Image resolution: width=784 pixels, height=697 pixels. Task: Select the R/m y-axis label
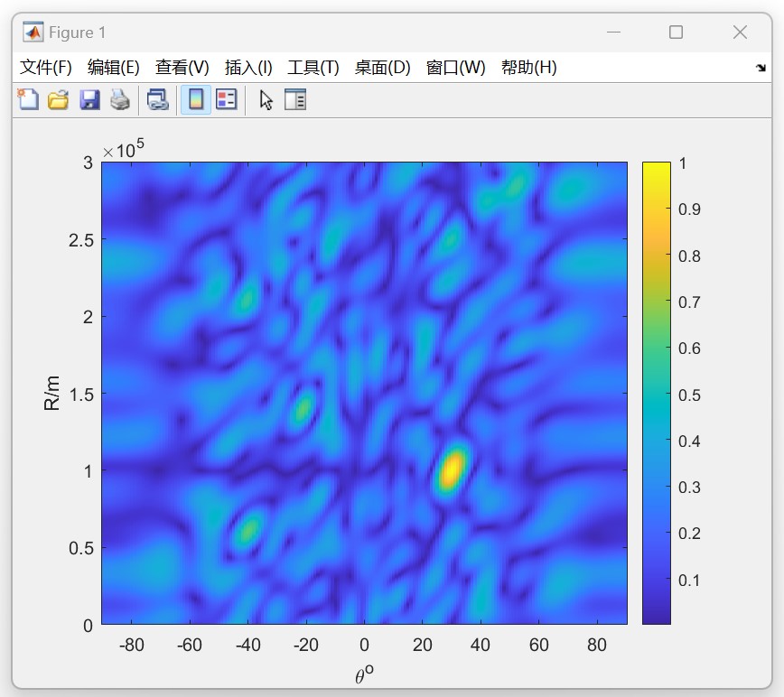coord(51,393)
